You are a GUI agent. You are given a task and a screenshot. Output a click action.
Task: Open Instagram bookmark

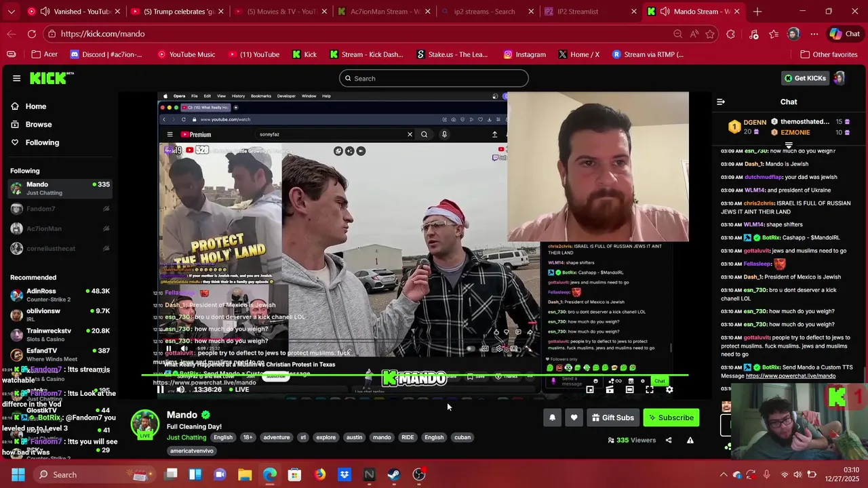tap(524, 54)
